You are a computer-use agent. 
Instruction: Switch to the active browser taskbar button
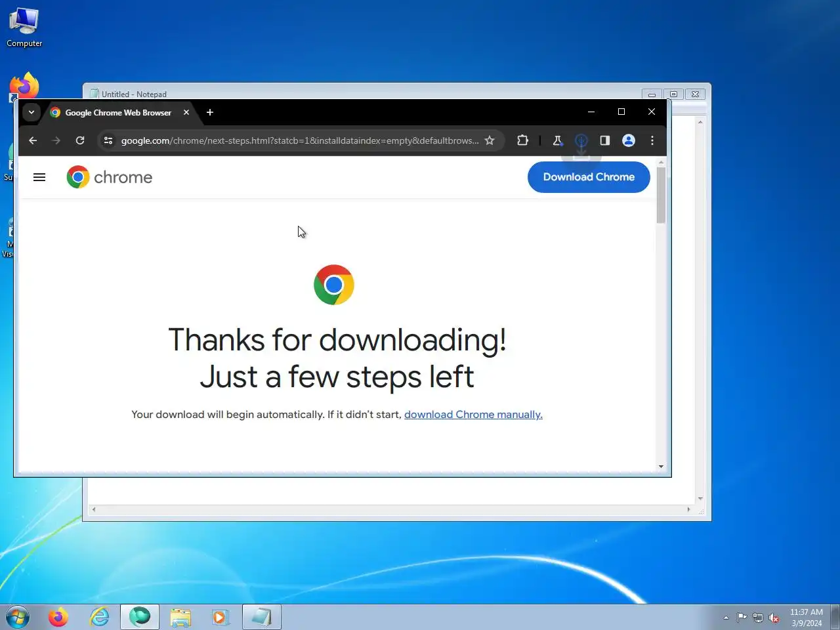pos(140,617)
